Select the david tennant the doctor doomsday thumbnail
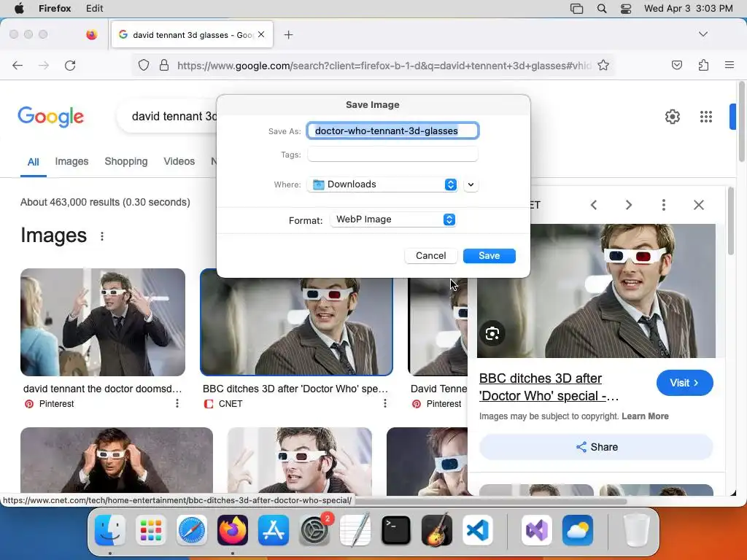The height and width of the screenshot is (560, 747). pyautogui.click(x=103, y=322)
